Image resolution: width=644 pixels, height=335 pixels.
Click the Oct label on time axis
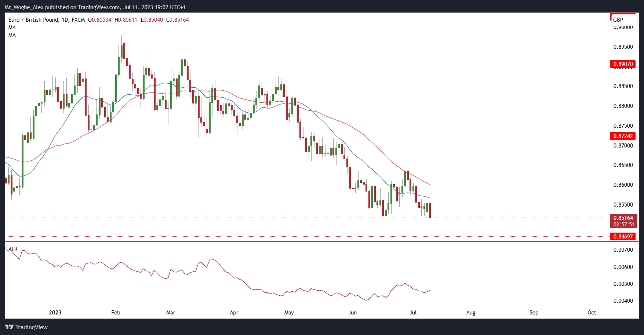tap(592, 313)
